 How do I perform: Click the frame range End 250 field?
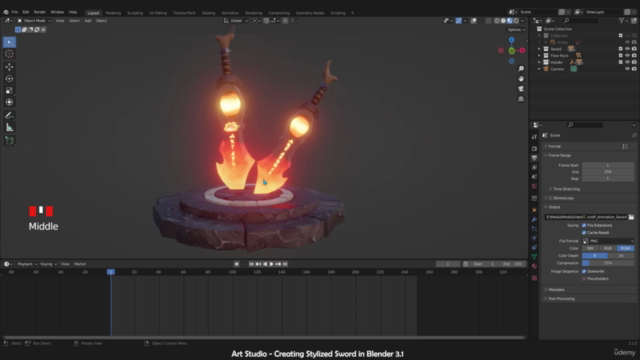tap(608, 172)
